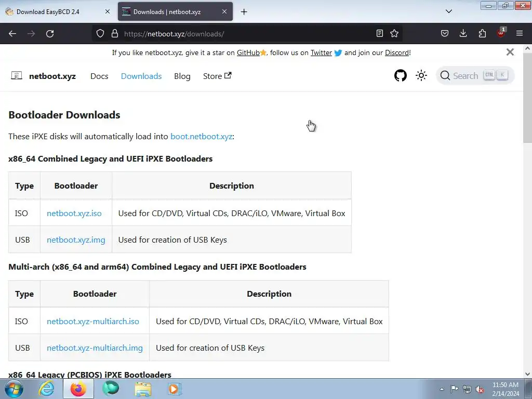Dismiss the announcement banner with X
The width and height of the screenshot is (532, 399).
pyautogui.click(x=510, y=52)
